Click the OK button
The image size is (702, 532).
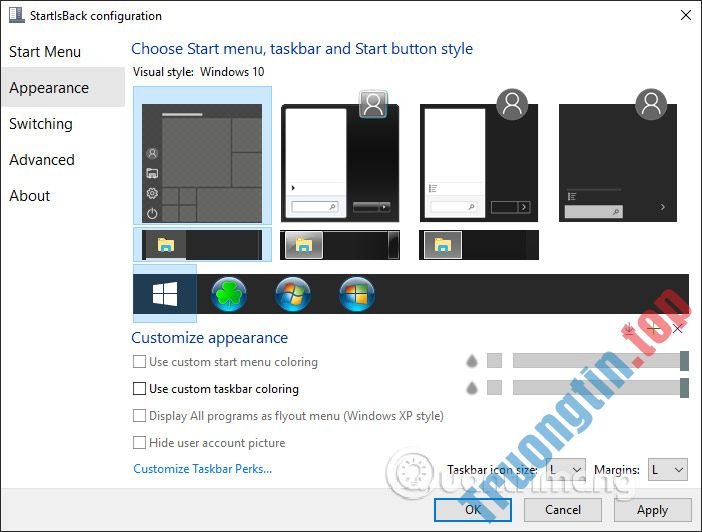tap(473, 510)
